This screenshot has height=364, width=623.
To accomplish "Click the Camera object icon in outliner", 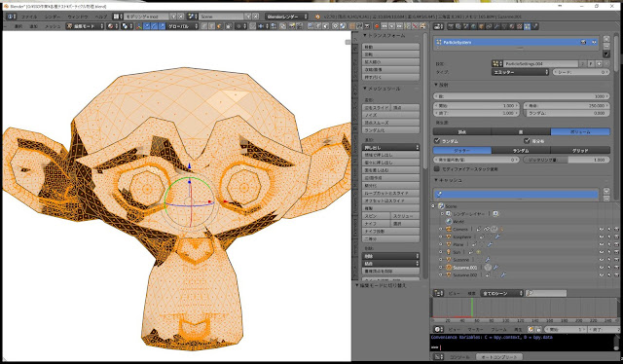I will [449, 229].
